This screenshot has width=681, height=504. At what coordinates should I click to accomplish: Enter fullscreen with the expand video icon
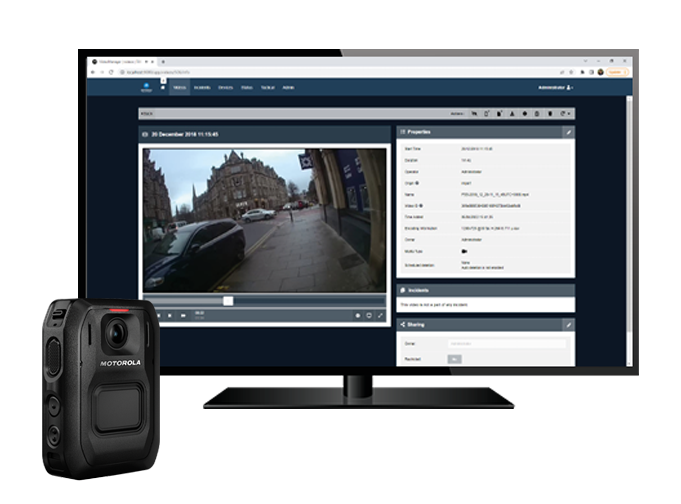click(381, 315)
